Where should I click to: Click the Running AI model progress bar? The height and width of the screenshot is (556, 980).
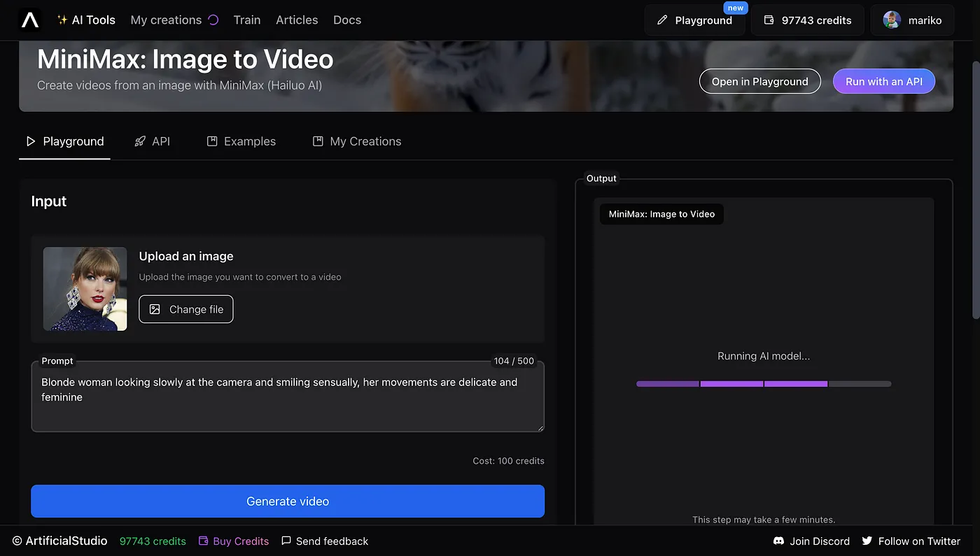[x=764, y=384]
